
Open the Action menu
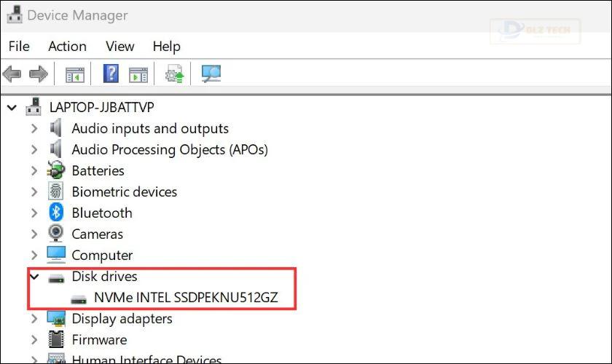(x=68, y=47)
